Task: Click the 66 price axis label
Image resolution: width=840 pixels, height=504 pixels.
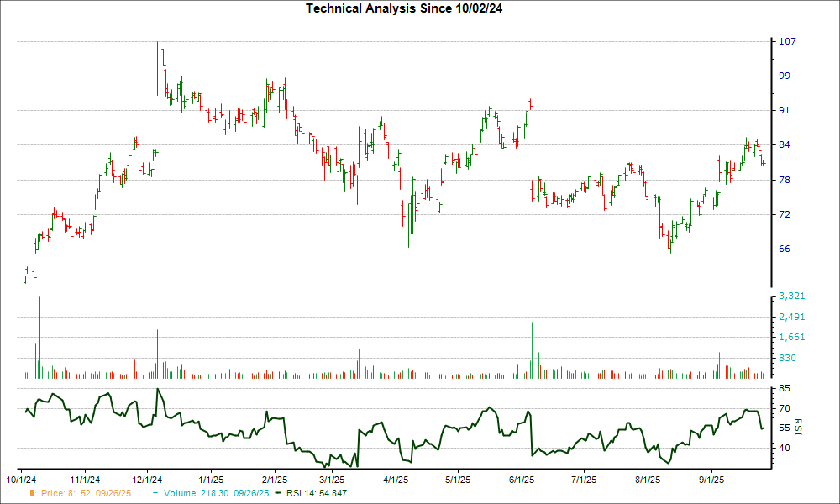Action: tap(787, 249)
